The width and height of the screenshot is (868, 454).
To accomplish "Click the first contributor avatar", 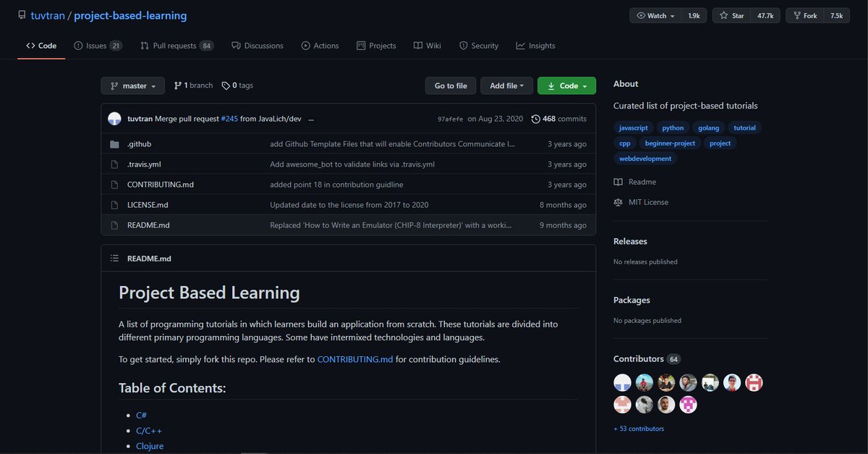I will click(x=622, y=382).
